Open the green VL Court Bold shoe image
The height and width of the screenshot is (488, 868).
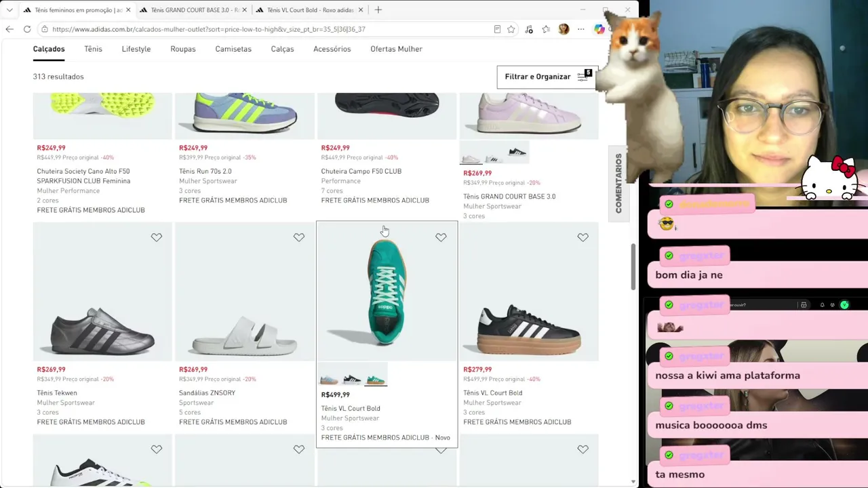[x=387, y=292]
